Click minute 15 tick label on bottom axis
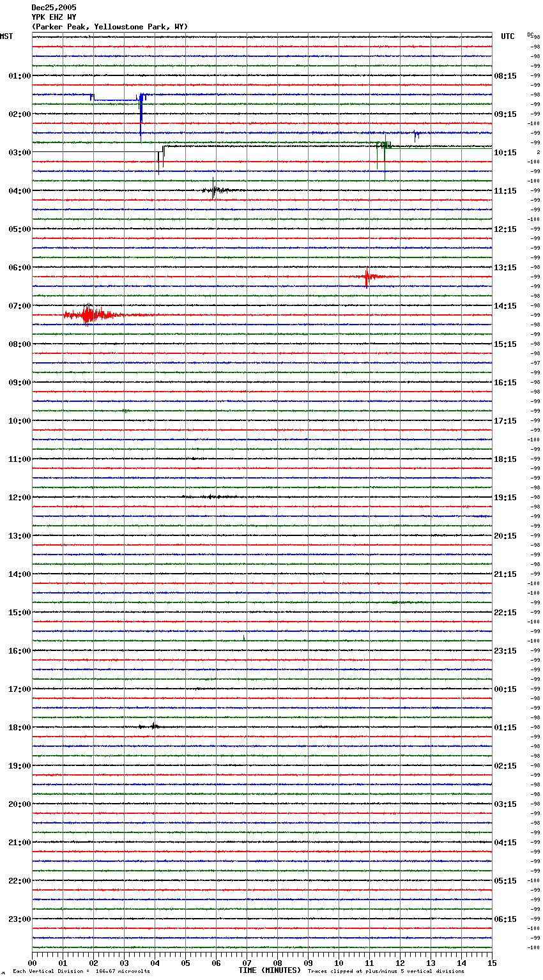543x980 pixels. [492, 963]
